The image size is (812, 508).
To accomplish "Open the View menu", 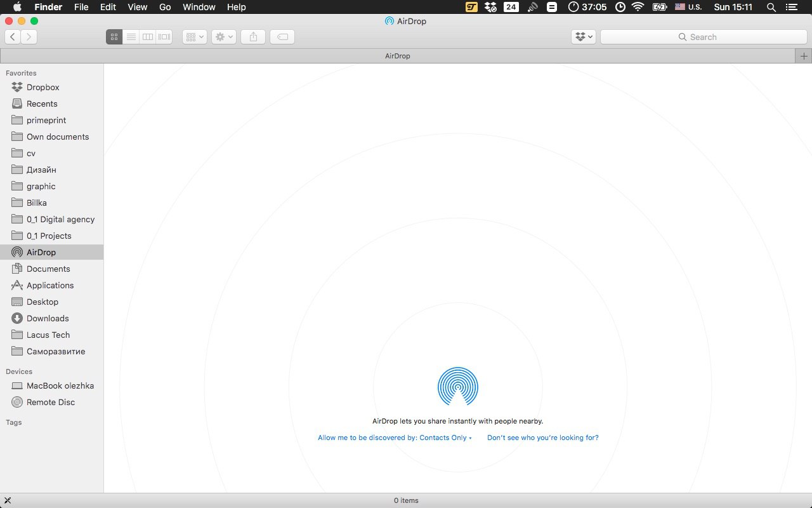I will pyautogui.click(x=137, y=7).
